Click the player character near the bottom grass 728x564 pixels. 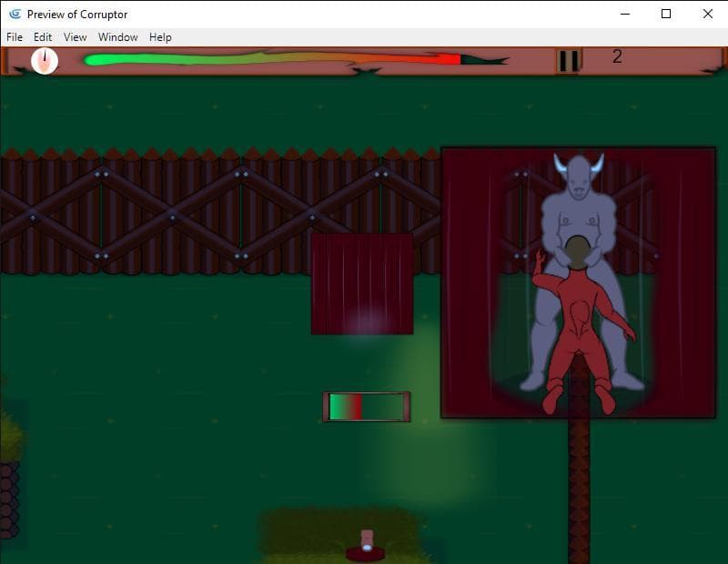pyautogui.click(x=367, y=546)
